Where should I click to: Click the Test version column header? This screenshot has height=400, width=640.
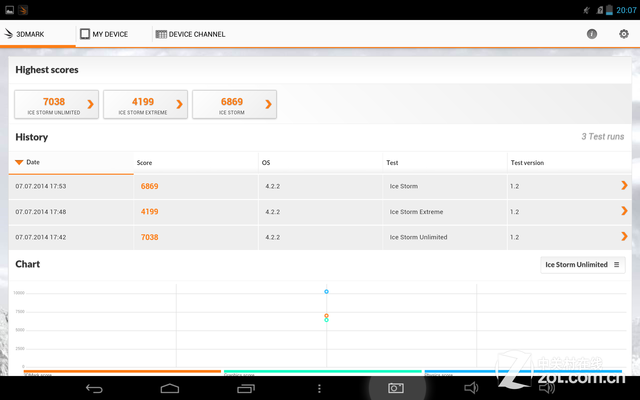pyautogui.click(x=569, y=162)
